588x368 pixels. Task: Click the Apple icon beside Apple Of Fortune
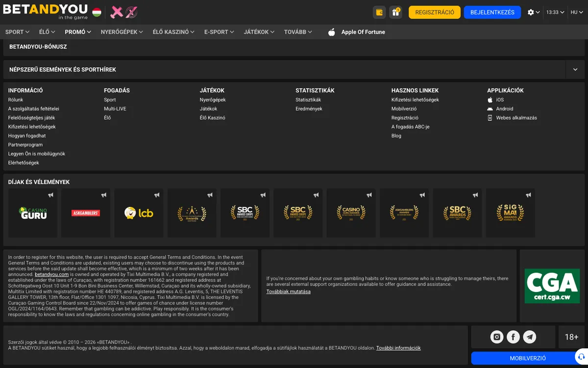(x=332, y=32)
